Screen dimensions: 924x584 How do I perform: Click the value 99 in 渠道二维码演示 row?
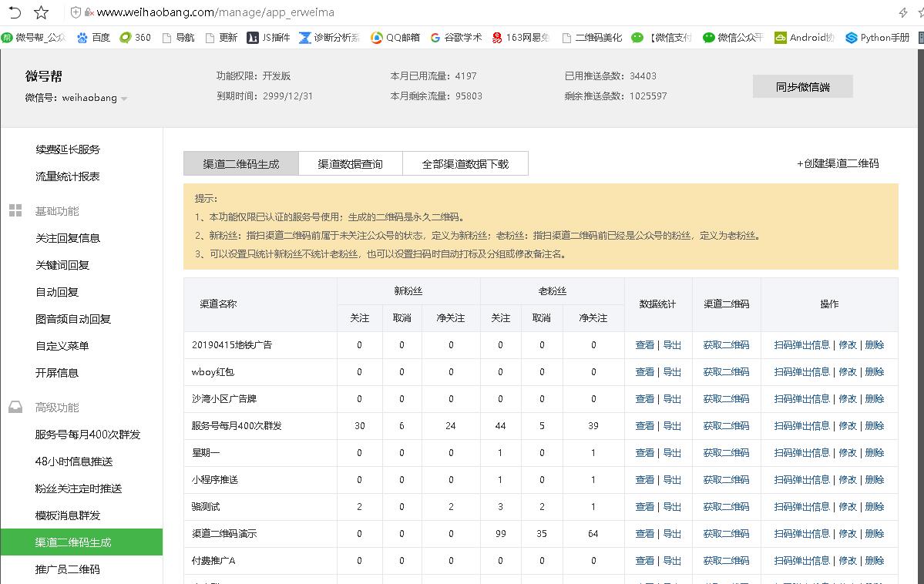point(500,534)
